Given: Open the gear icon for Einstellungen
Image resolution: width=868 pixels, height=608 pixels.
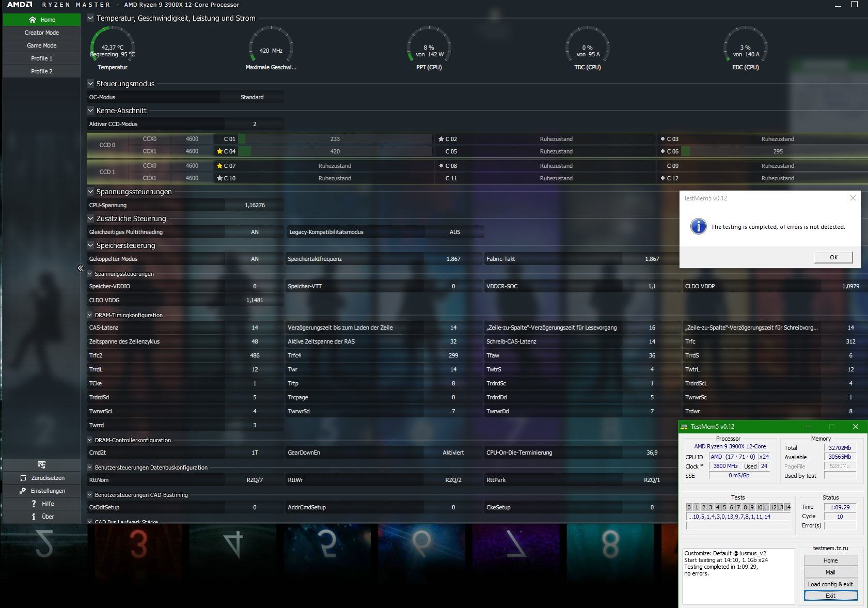Looking at the screenshot, I should pos(23,491).
